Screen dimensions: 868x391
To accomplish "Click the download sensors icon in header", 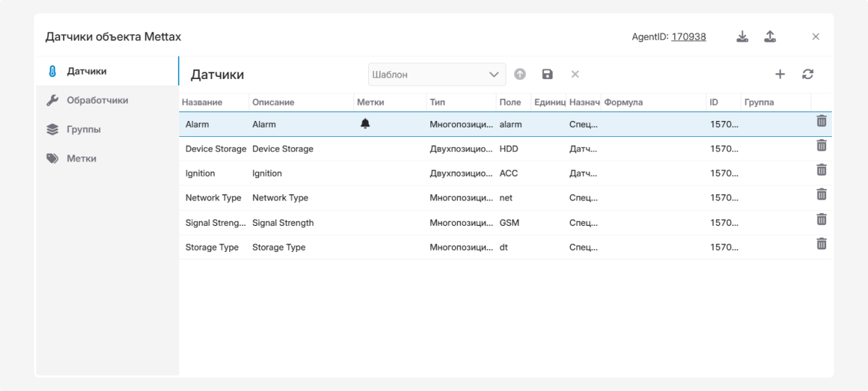I will pyautogui.click(x=742, y=37).
